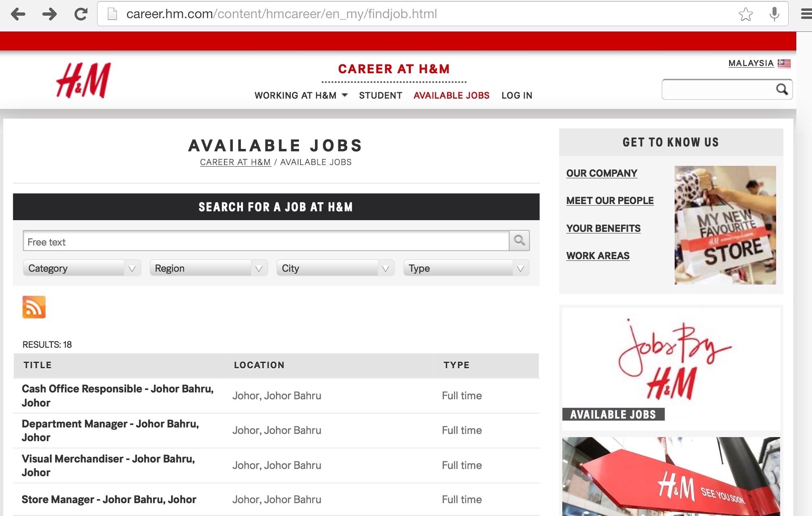Open the Meet Our People link
Screen dimensions: 812x516
click(610, 200)
